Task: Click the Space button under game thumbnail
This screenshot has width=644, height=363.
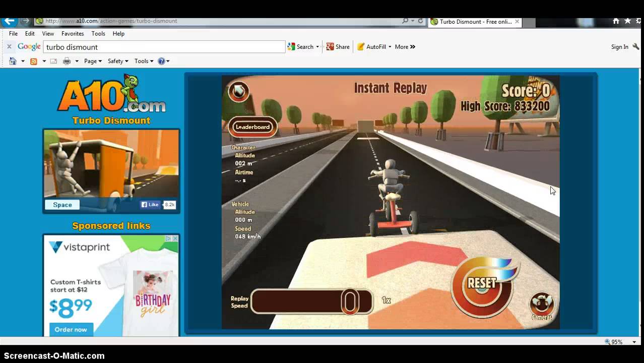Action: click(62, 205)
